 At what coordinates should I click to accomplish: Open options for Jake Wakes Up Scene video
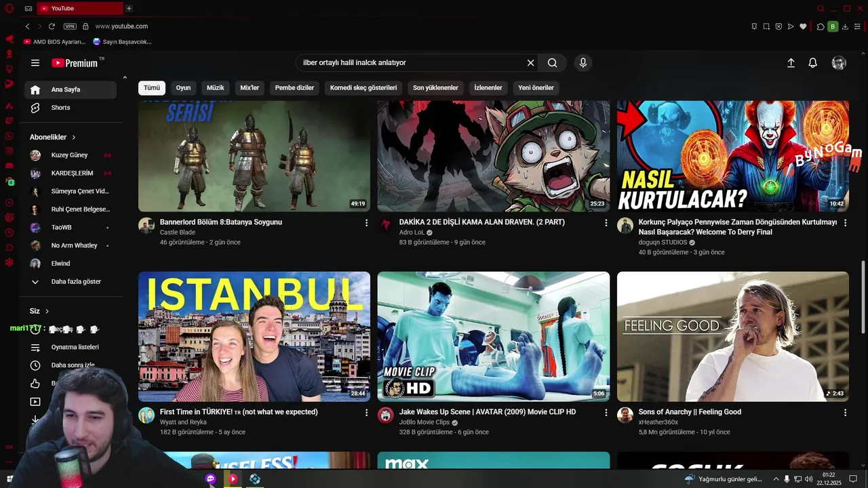click(x=606, y=412)
